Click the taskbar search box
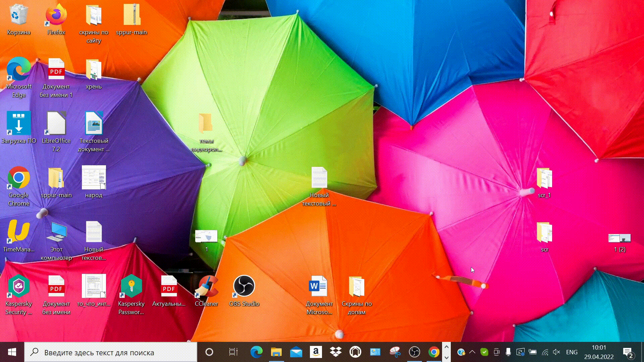 point(111,352)
